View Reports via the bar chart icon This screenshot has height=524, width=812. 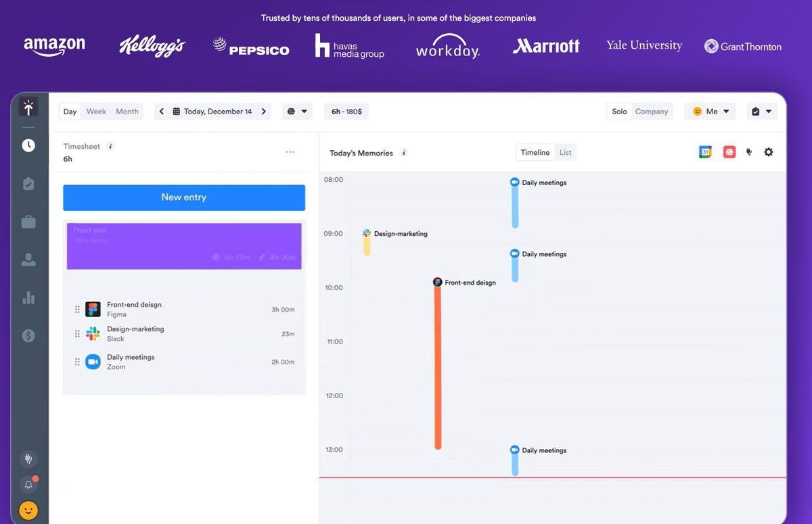(x=28, y=297)
